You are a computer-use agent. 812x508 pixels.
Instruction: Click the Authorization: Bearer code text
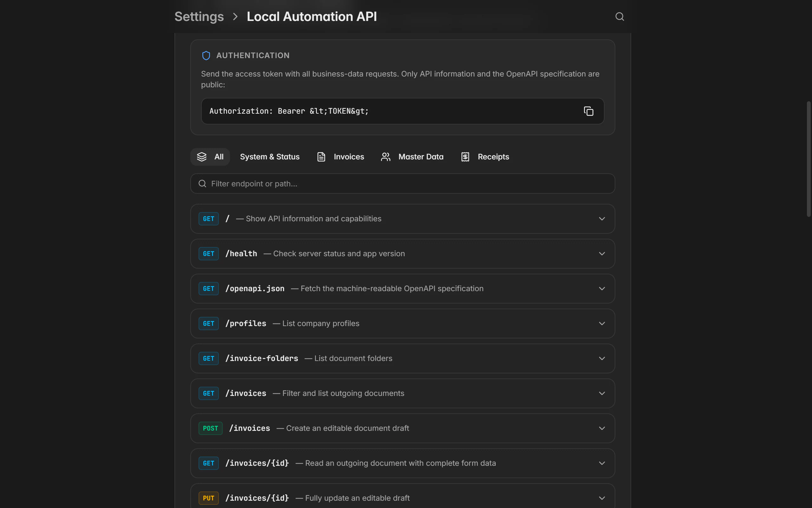(x=289, y=111)
